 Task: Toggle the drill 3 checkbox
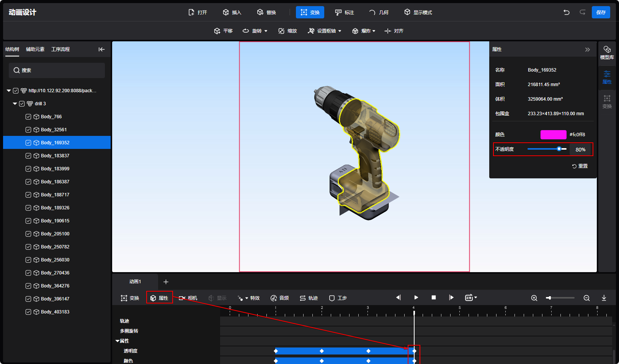click(22, 104)
